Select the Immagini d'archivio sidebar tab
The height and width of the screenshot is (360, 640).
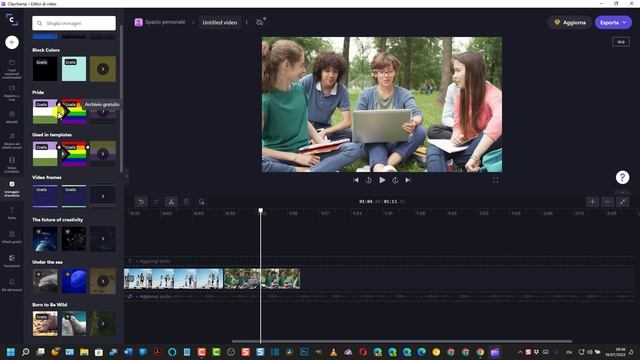pyautogui.click(x=11, y=189)
